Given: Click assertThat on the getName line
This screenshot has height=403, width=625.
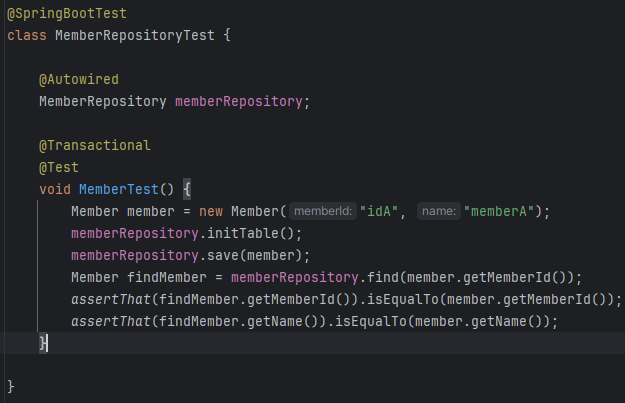Looking at the screenshot, I should pyautogui.click(x=111, y=321).
